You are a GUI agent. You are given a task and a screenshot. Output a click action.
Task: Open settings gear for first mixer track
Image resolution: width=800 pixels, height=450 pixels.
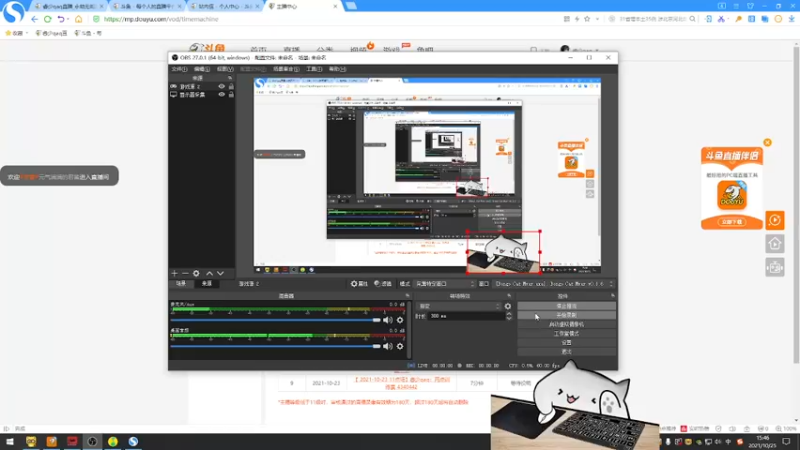(x=400, y=320)
